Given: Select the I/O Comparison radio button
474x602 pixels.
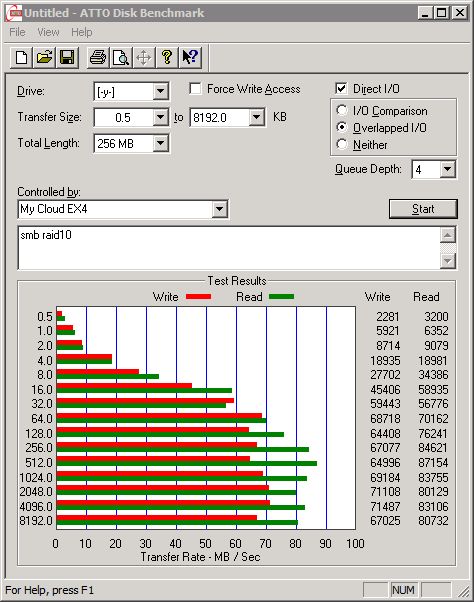Looking at the screenshot, I should [x=342, y=111].
